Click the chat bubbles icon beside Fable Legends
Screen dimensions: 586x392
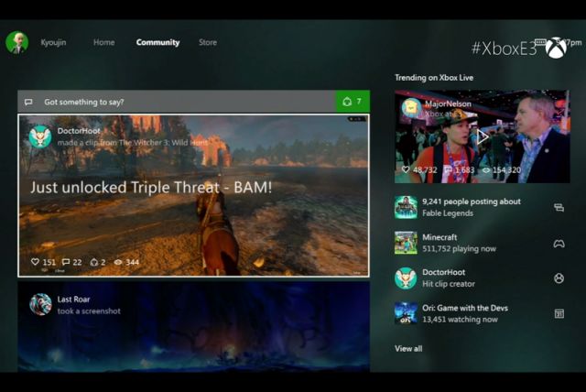(559, 207)
